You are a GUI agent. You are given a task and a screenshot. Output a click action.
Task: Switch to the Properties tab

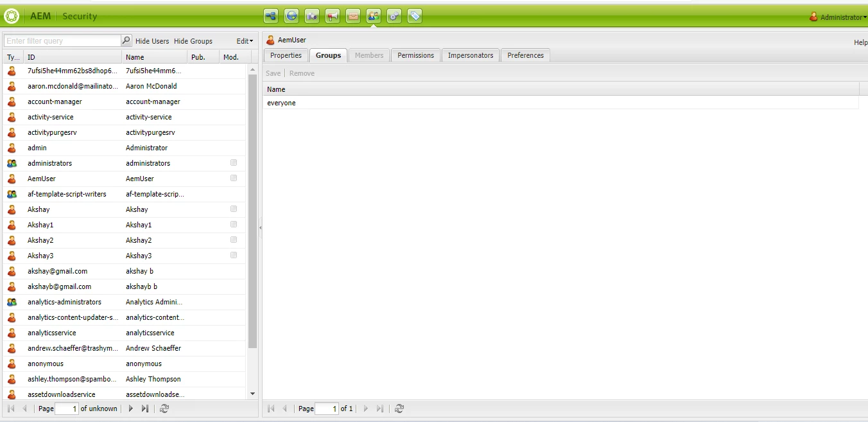(x=286, y=55)
